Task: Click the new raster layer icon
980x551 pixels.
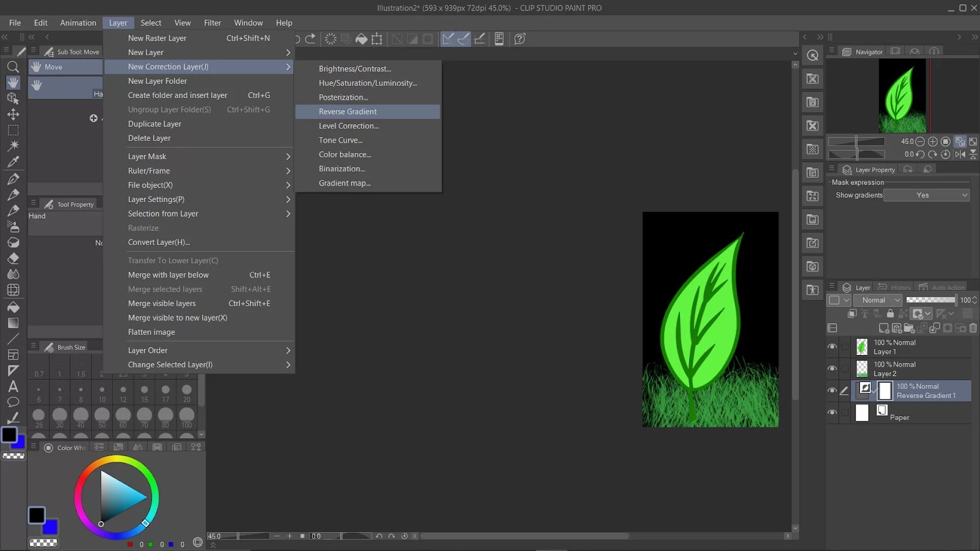Action: (883, 328)
